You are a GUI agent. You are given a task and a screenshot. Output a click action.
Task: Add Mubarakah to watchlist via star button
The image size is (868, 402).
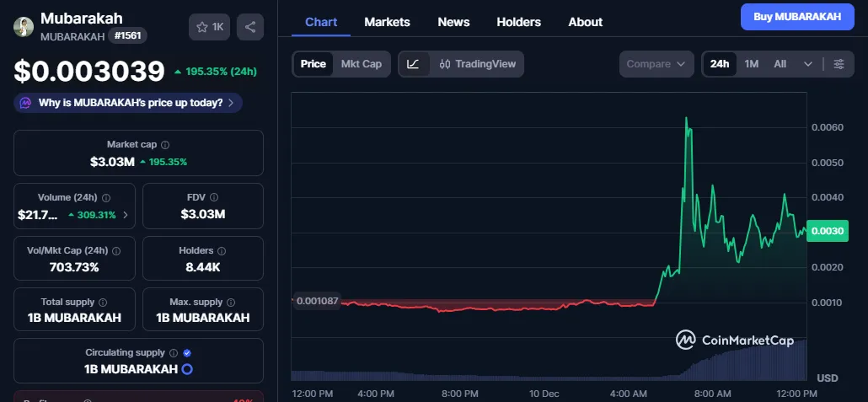210,27
